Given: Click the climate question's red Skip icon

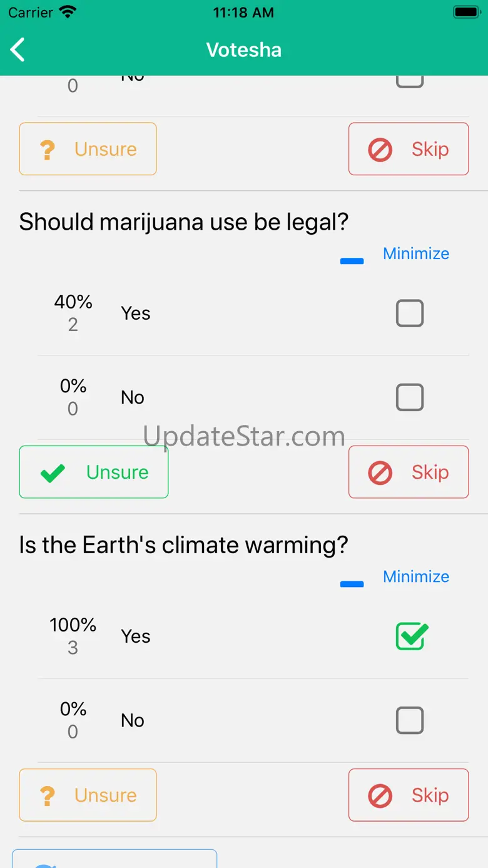Looking at the screenshot, I should pyautogui.click(x=380, y=795).
